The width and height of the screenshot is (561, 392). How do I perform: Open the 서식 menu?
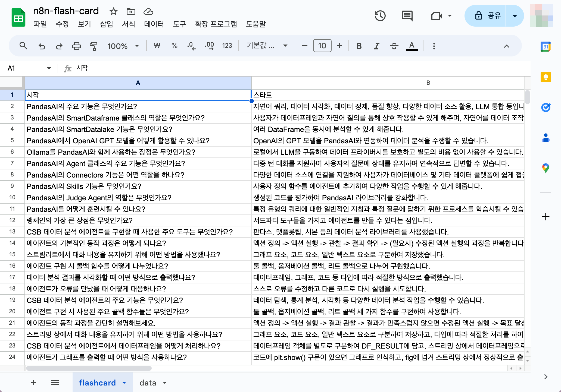[x=128, y=24]
